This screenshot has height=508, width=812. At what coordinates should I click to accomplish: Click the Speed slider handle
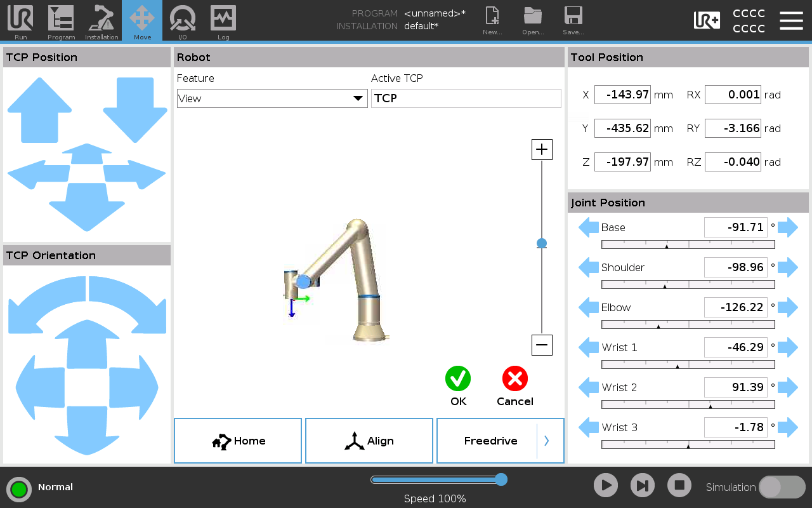coord(501,479)
